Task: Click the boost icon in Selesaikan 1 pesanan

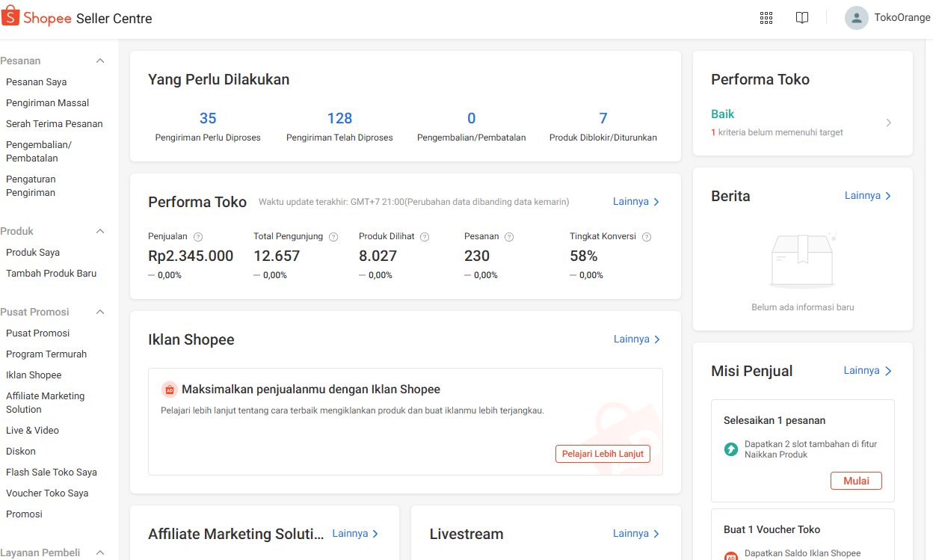Action: click(731, 449)
